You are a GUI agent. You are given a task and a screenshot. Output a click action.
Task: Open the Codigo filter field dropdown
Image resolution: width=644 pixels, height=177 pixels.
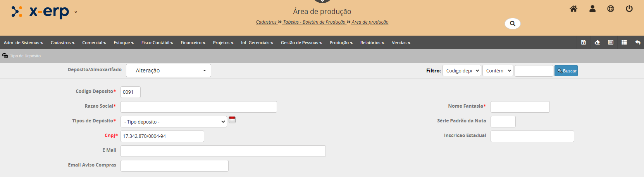(x=461, y=70)
